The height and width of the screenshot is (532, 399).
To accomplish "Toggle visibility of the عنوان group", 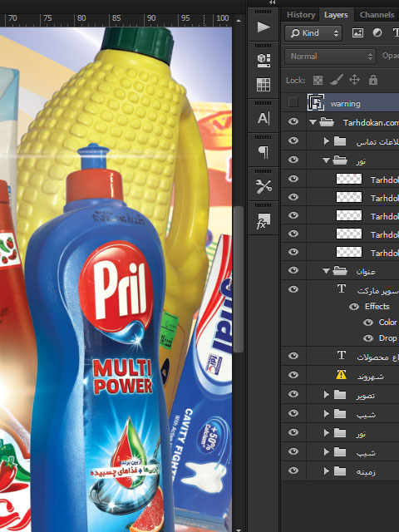I will click(x=293, y=270).
